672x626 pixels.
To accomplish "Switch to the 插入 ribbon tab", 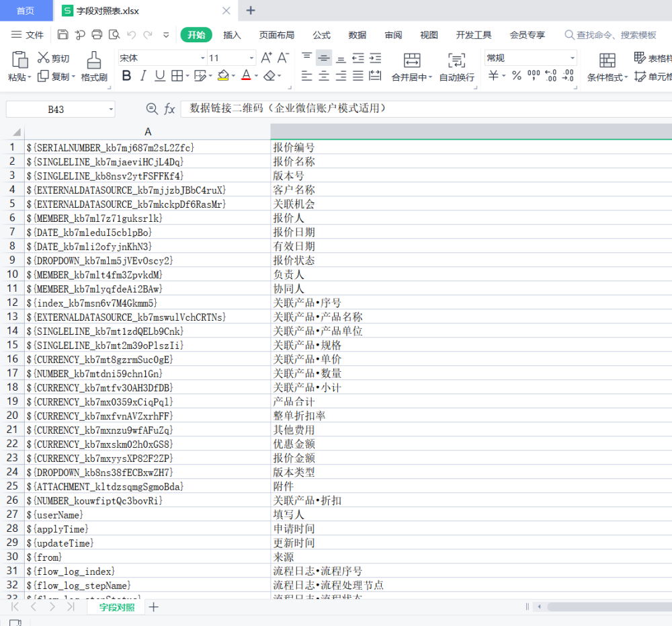I will (232, 35).
